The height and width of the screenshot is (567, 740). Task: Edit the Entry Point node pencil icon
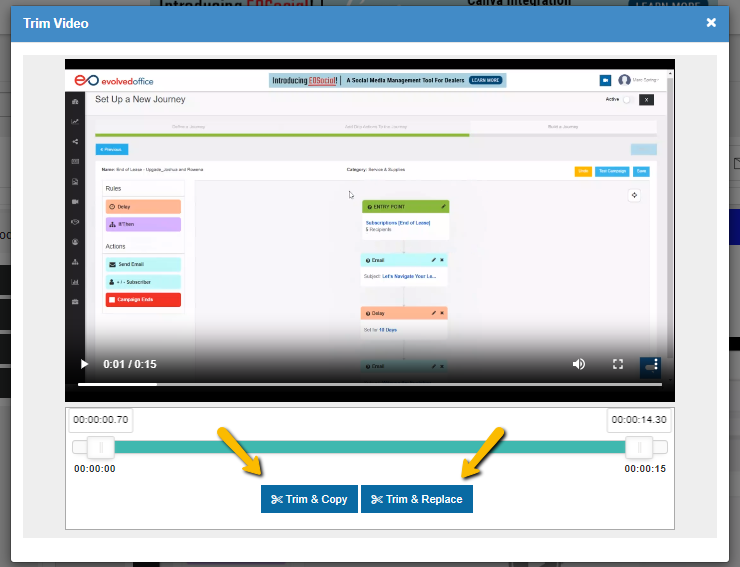click(x=443, y=206)
